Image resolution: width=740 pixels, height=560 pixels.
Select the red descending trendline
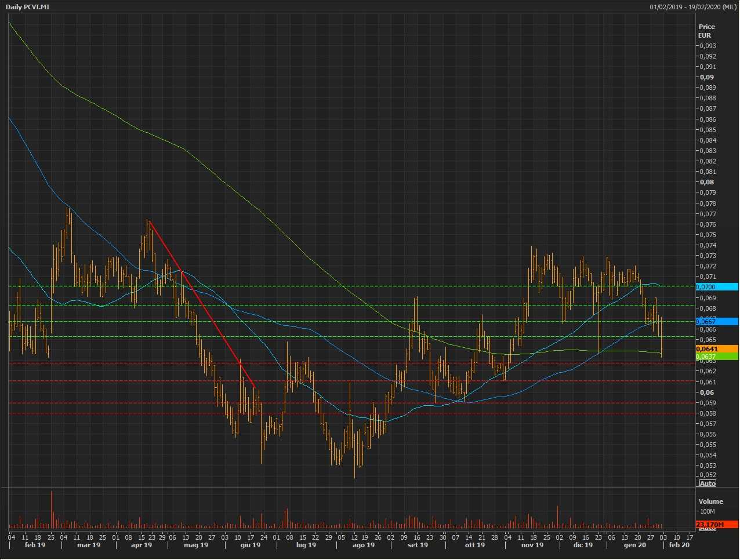pos(202,304)
